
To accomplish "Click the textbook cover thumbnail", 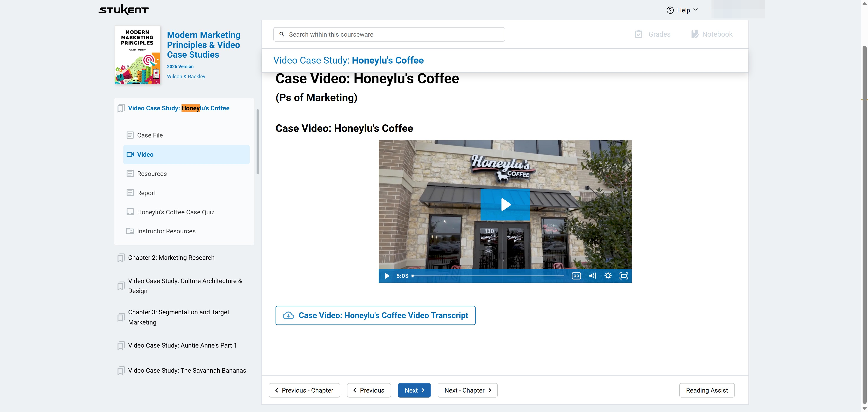I will (137, 55).
